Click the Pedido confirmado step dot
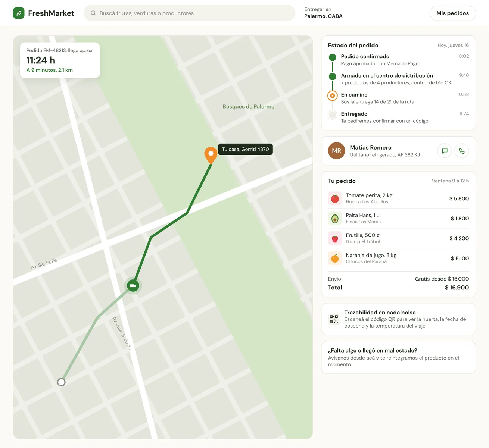Viewport: 489px width, 448px height. 332,57
